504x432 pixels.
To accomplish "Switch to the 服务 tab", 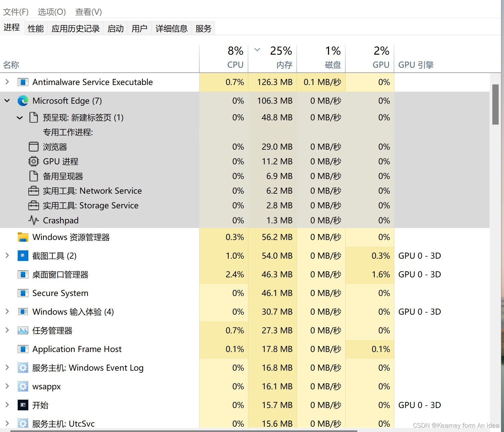I will click(203, 29).
